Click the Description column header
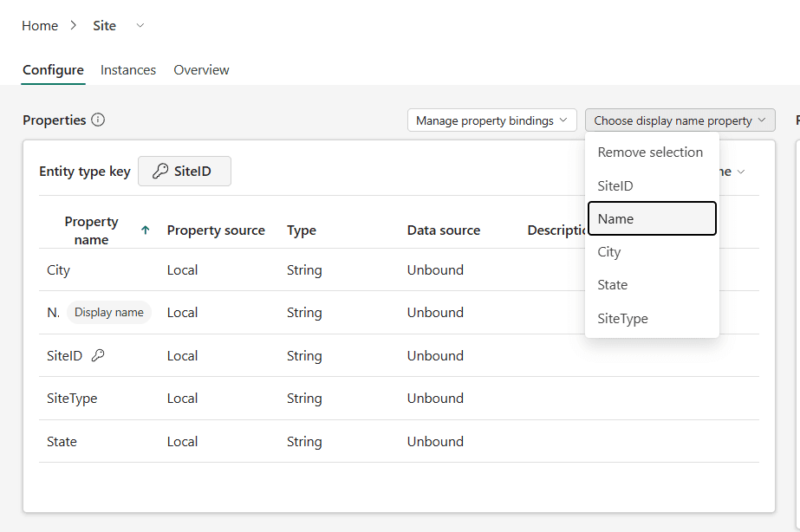 tap(556, 230)
